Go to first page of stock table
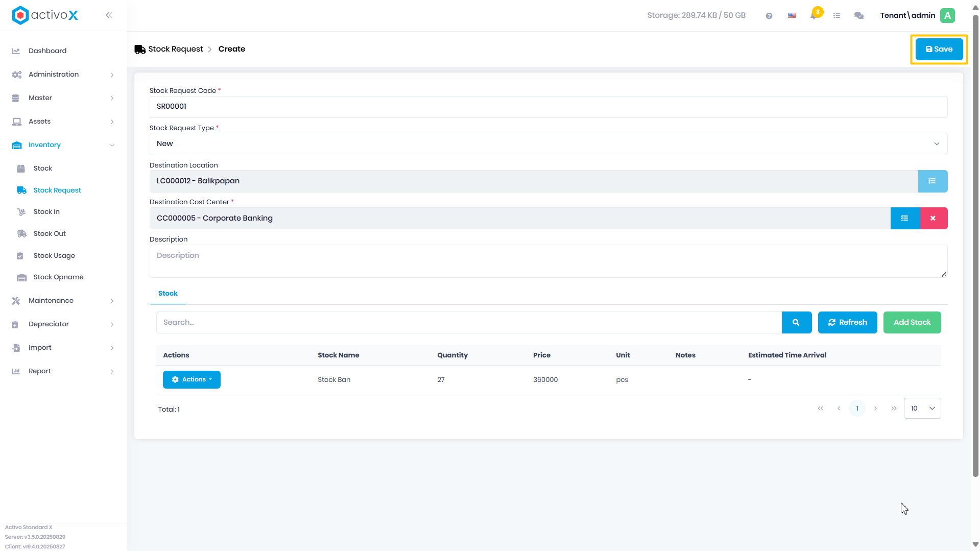Image resolution: width=980 pixels, height=551 pixels. click(x=820, y=409)
